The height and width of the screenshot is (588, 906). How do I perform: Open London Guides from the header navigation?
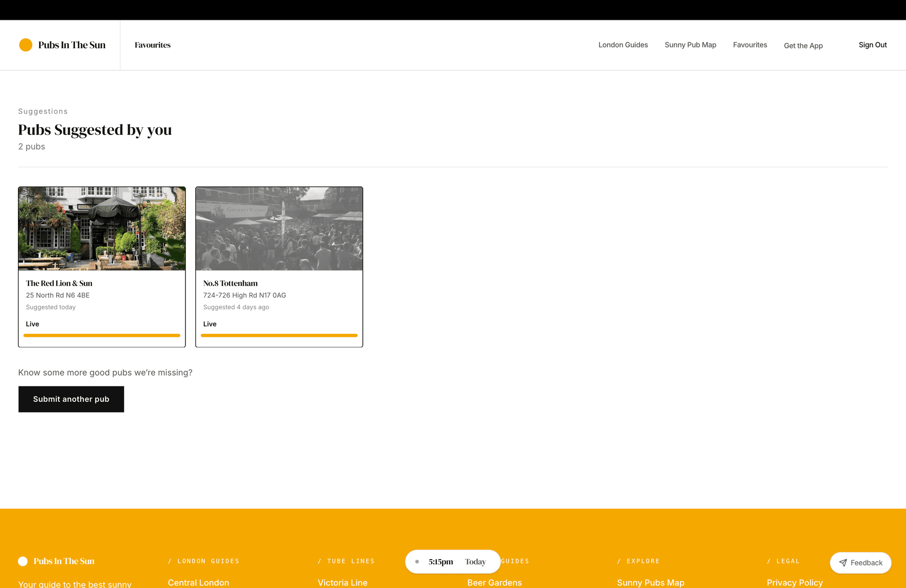(x=623, y=45)
